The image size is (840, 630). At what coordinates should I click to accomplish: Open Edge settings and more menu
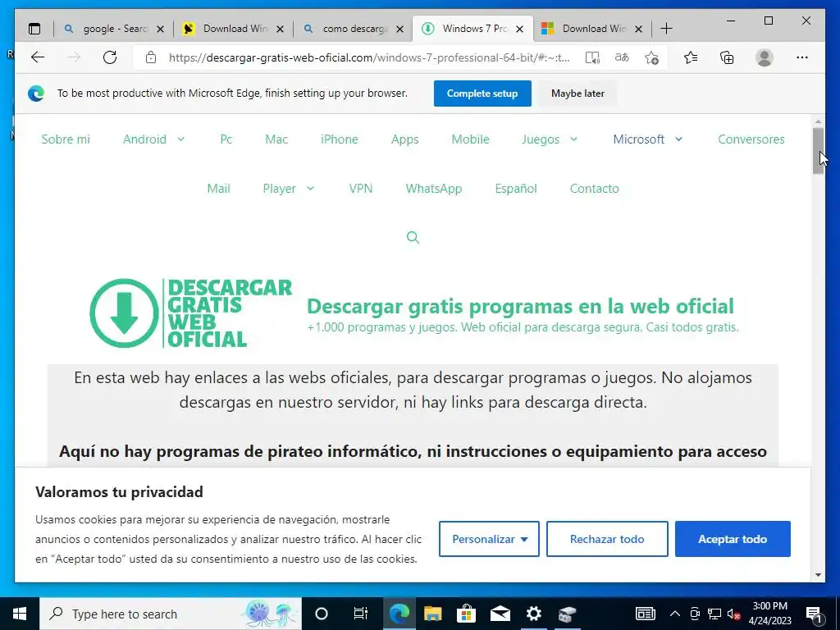coord(802,57)
